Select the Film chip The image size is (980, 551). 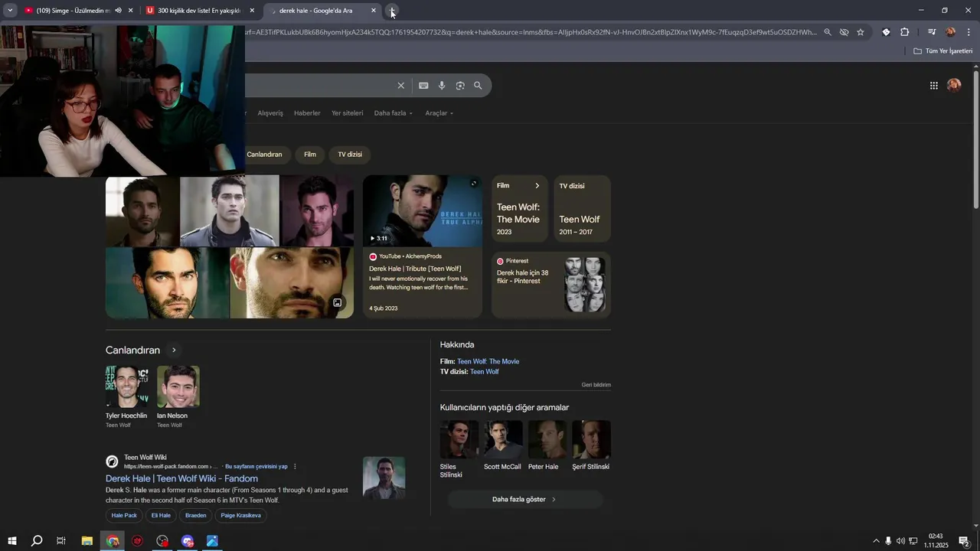click(310, 155)
